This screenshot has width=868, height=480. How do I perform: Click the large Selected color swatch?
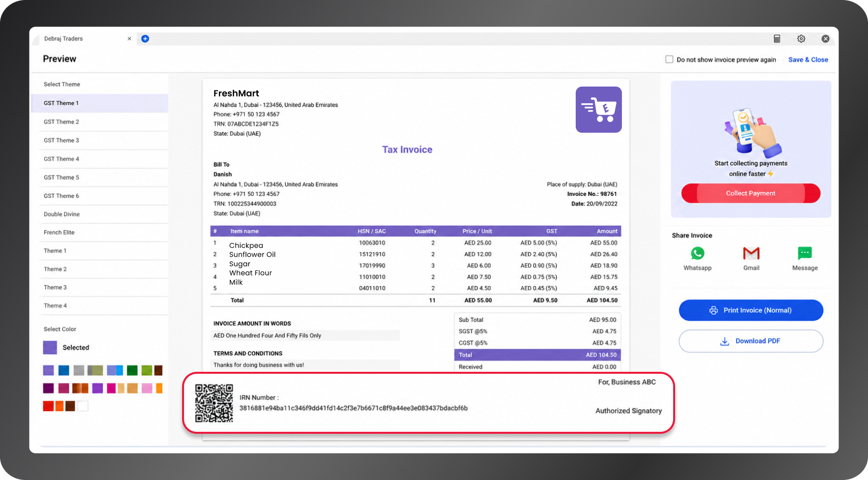[x=50, y=348]
